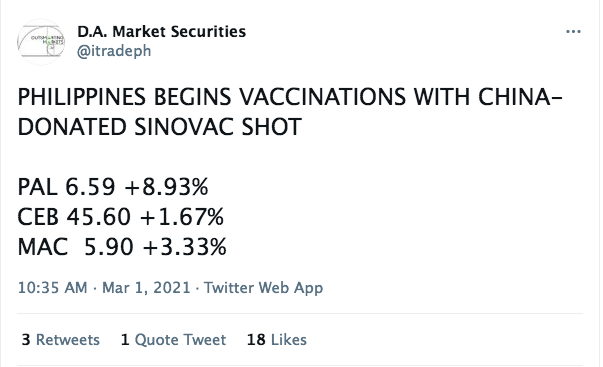This screenshot has width=603, height=367.
Task: Click the Likes count number 18
Action: click(x=256, y=340)
